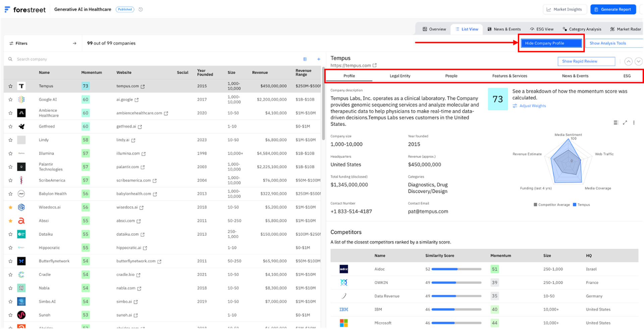644x329 pixels.
Task: Open the Features & Services profile tab
Action: (x=509, y=76)
